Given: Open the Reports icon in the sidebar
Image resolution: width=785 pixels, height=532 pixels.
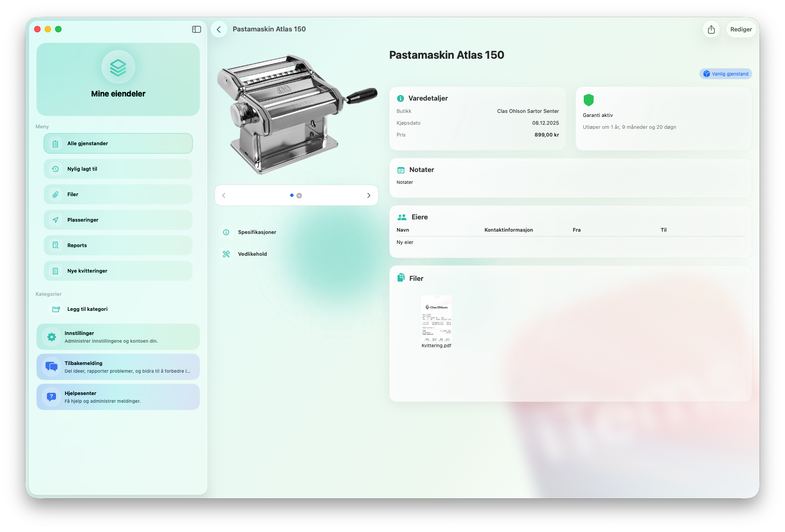Looking at the screenshot, I should pos(56,245).
